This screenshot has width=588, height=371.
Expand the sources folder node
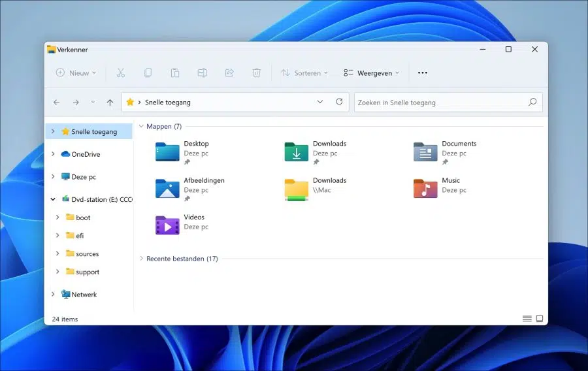[57, 253]
